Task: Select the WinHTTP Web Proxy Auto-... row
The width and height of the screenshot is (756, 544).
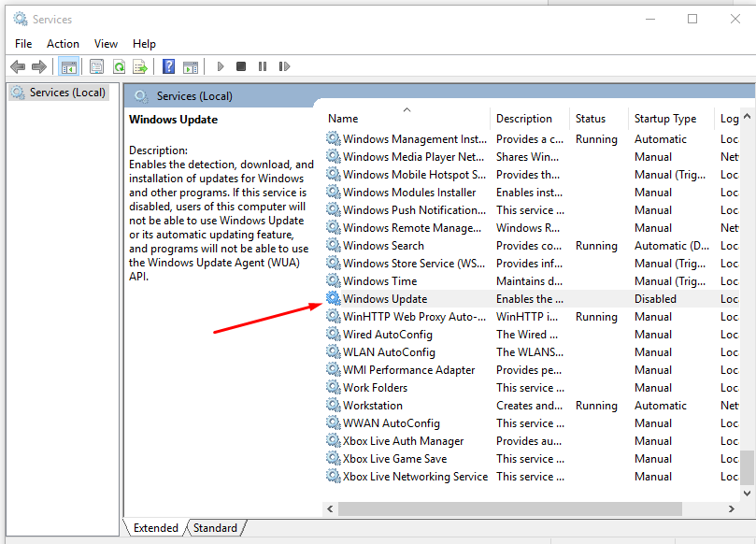Action: (x=533, y=316)
